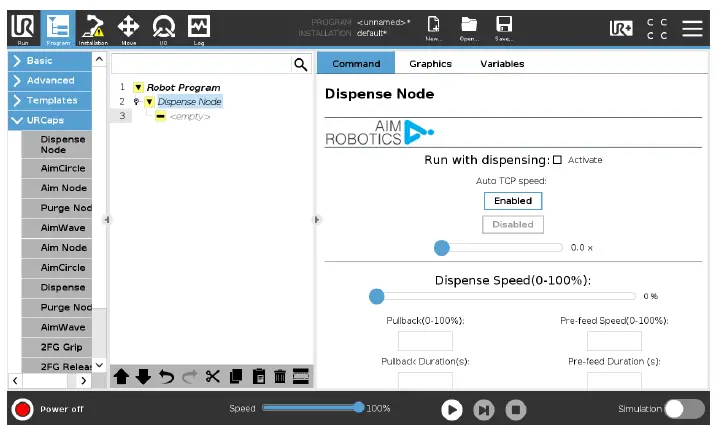Switch to the Command tab

[x=356, y=64]
